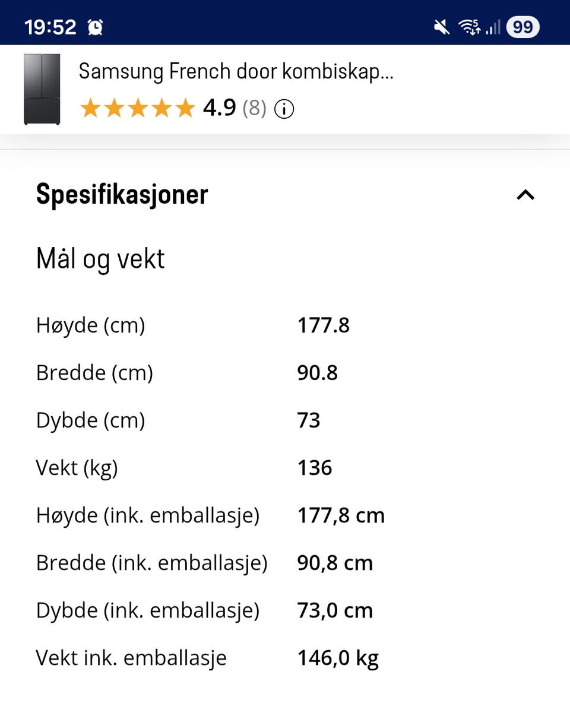Tap the Samsung French door kombiskap title
Screen dimensions: 570x728
click(236, 72)
